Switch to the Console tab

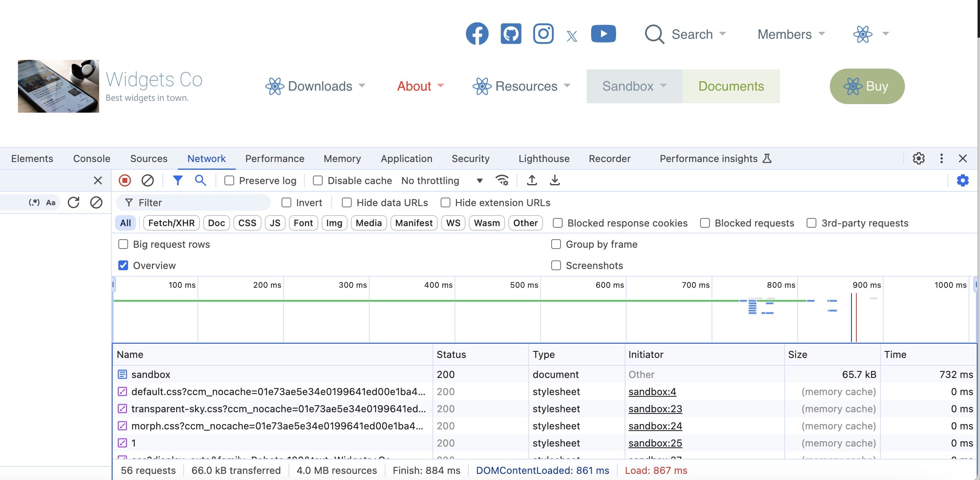tap(92, 159)
